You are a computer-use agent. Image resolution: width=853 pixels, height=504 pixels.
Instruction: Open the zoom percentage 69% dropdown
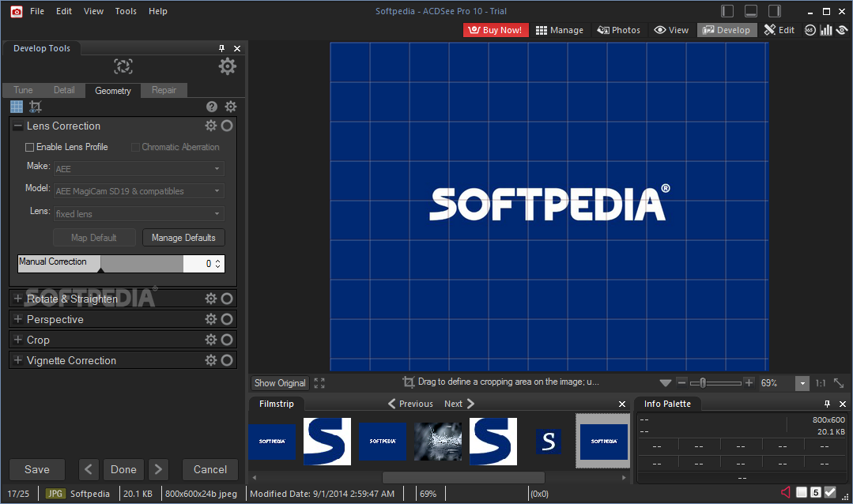tap(802, 383)
